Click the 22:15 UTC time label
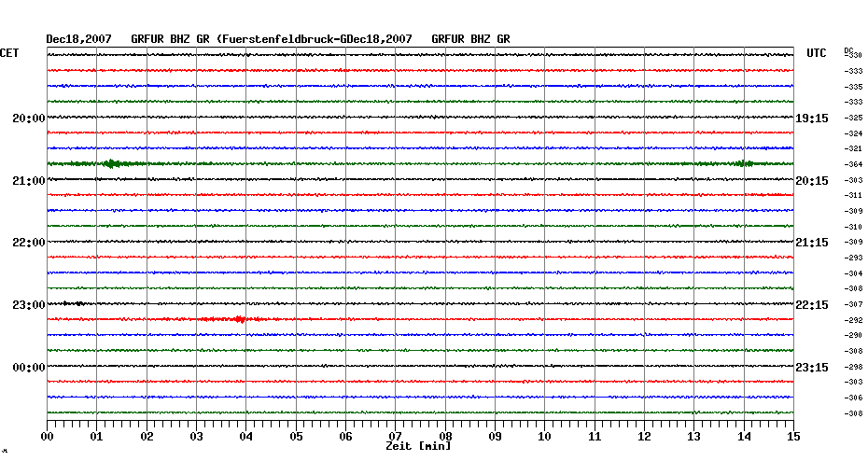The image size is (868, 461). pyautogui.click(x=812, y=305)
